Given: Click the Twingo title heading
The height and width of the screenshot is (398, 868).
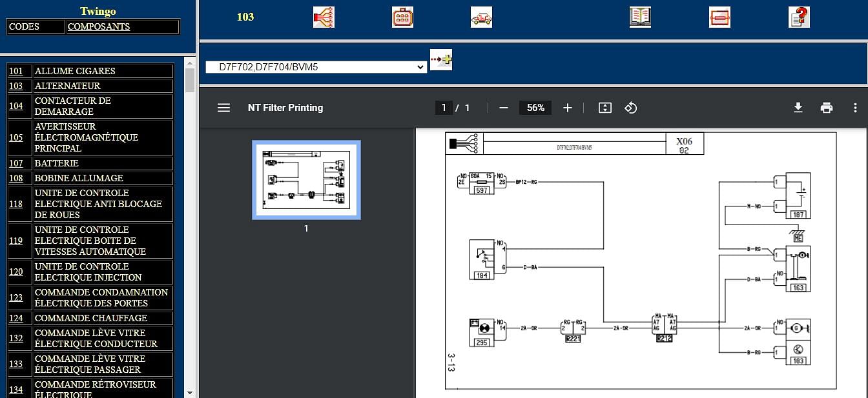Looking at the screenshot, I should [x=98, y=11].
